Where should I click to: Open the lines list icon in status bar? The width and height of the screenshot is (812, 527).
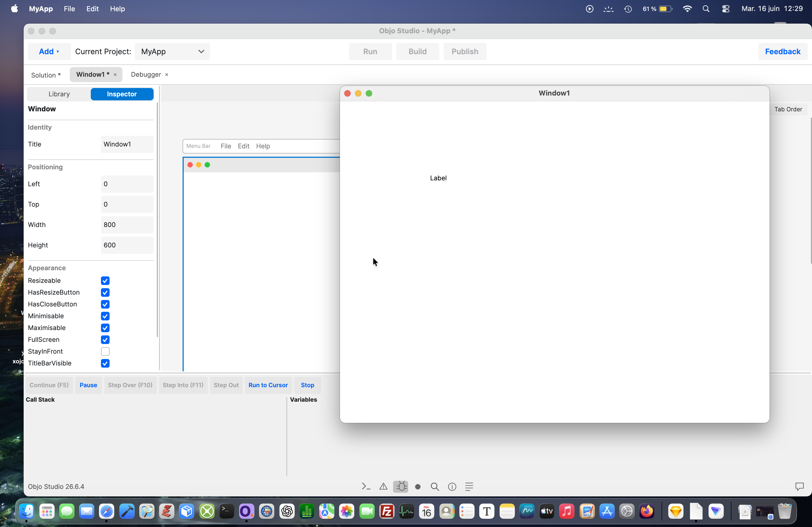469,486
